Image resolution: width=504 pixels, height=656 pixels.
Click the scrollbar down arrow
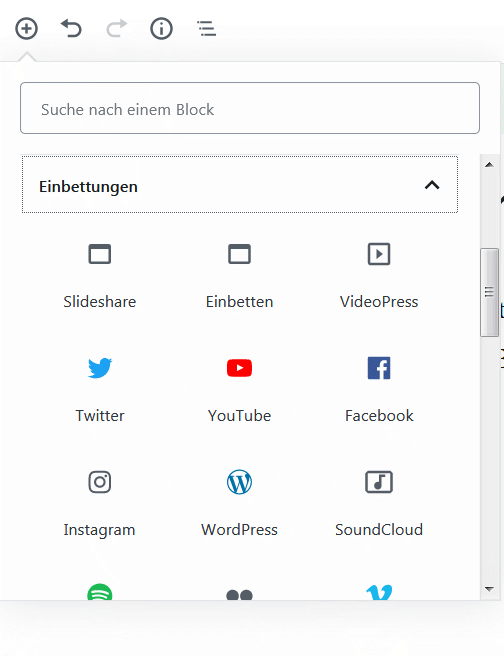(x=489, y=589)
